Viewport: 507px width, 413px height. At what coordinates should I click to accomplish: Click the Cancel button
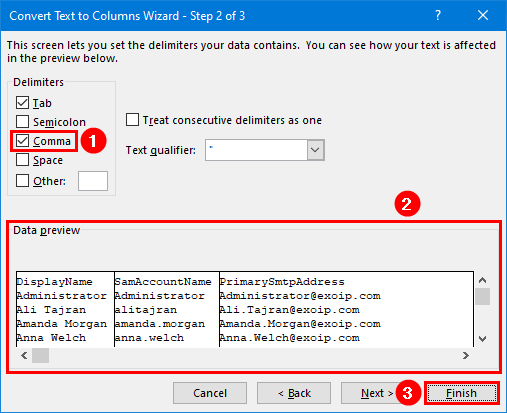[210, 393]
